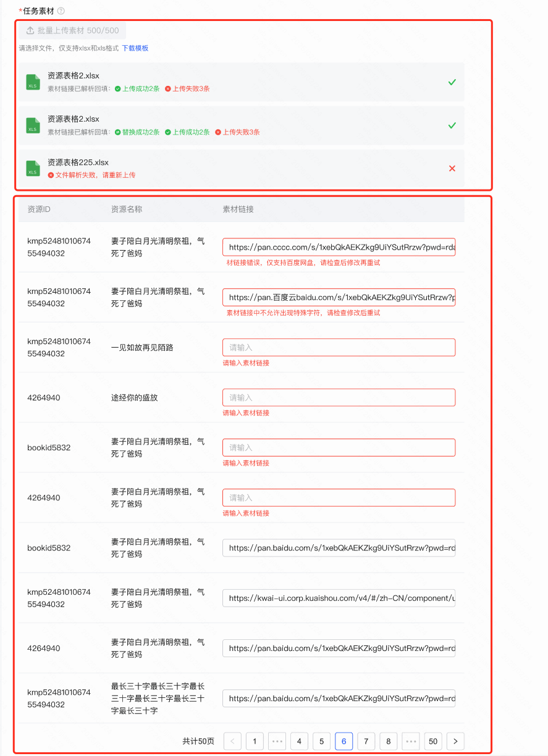
Task: Click the red error icon before 文件解析失败
Action: point(51,175)
